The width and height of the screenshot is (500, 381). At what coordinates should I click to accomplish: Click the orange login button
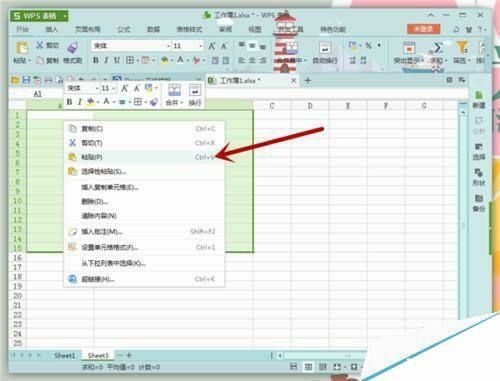click(x=423, y=29)
